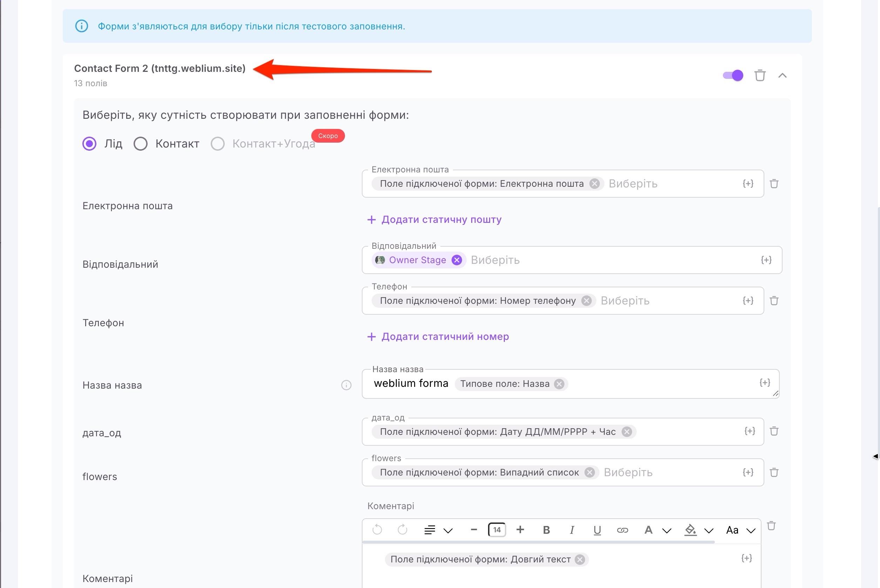Redo edit in comment editor
The width and height of the screenshot is (880, 588).
pyautogui.click(x=402, y=529)
